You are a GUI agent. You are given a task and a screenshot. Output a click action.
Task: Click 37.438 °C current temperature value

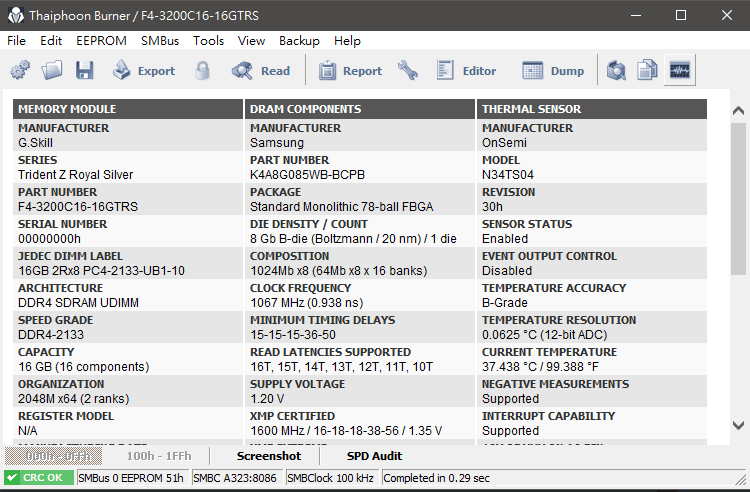pos(540,367)
